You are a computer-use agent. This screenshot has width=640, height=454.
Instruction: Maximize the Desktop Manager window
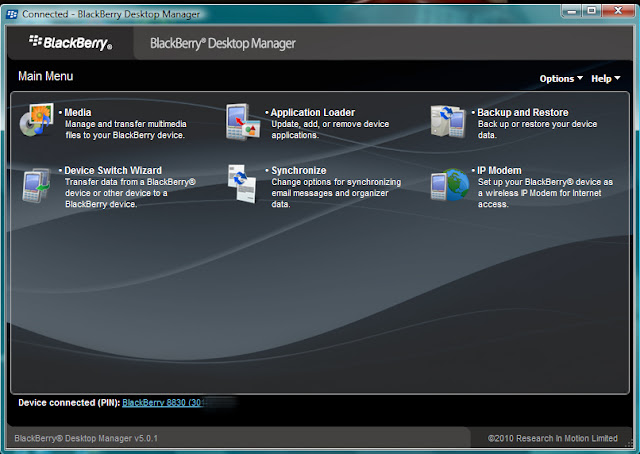591,11
